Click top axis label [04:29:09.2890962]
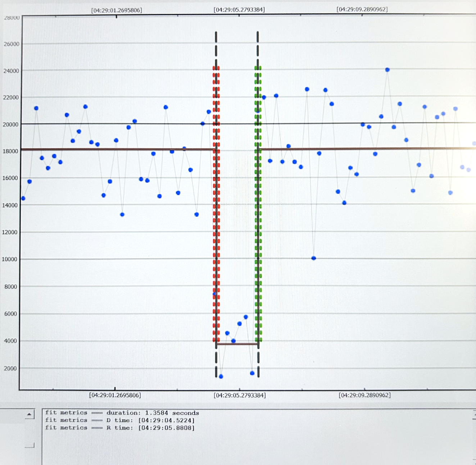This screenshot has width=476, height=465. click(x=362, y=9)
